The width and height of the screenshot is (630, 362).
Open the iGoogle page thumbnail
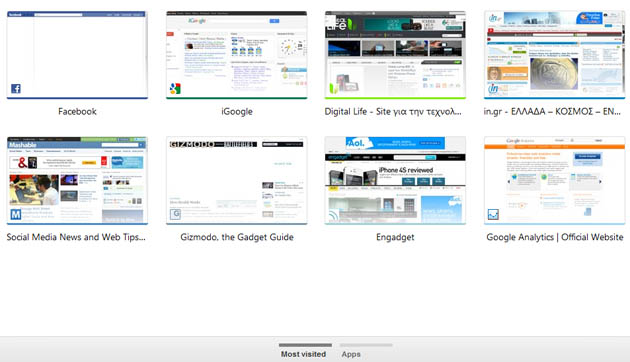237,55
